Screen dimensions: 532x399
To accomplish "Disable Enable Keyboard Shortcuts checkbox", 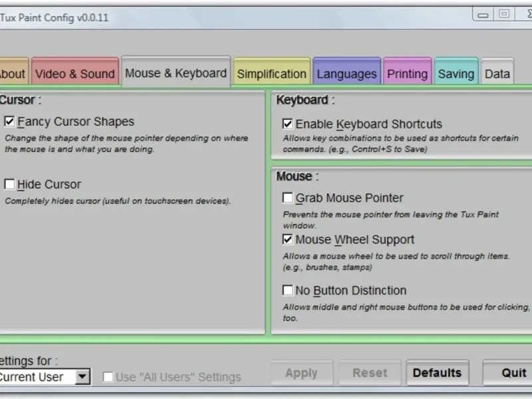I will click(x=288, y=124).
